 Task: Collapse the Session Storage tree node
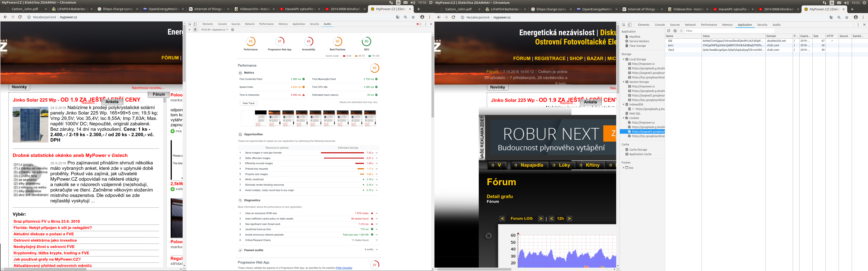(x=623, y=82)
